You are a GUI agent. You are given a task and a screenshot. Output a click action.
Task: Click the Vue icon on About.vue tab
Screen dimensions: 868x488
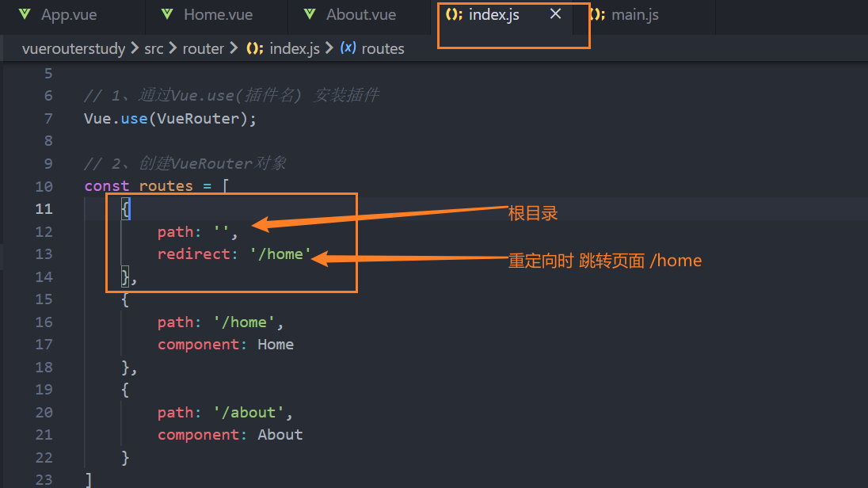pos(310,14)
